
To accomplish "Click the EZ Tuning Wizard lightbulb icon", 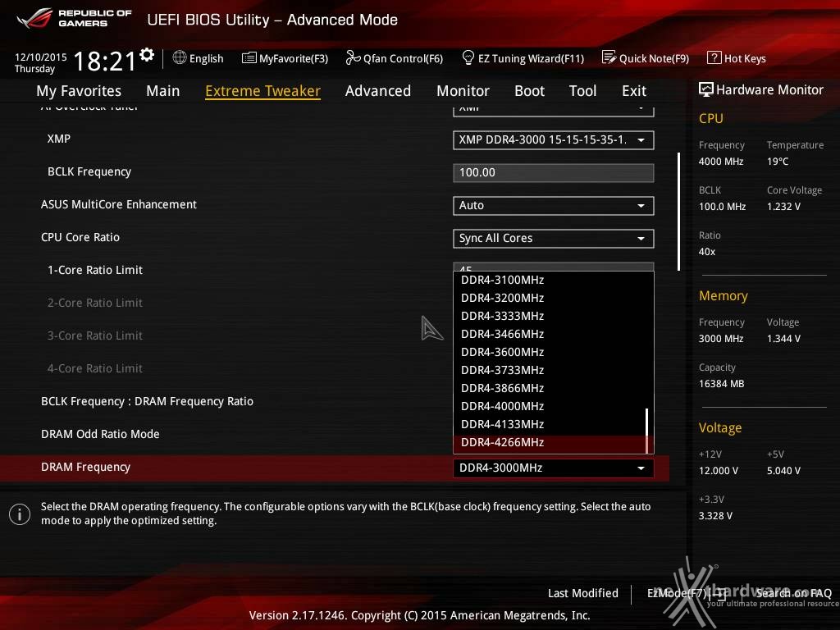I will coord(468,58).
